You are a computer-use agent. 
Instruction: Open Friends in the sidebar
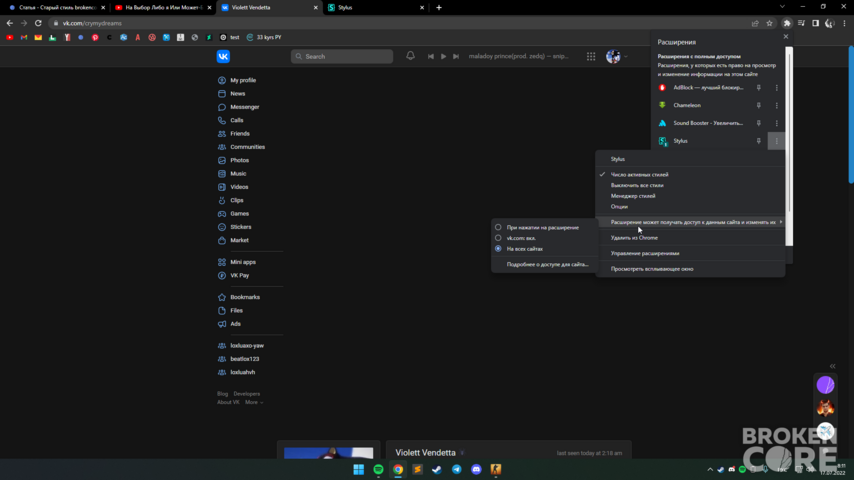(240, 133)
